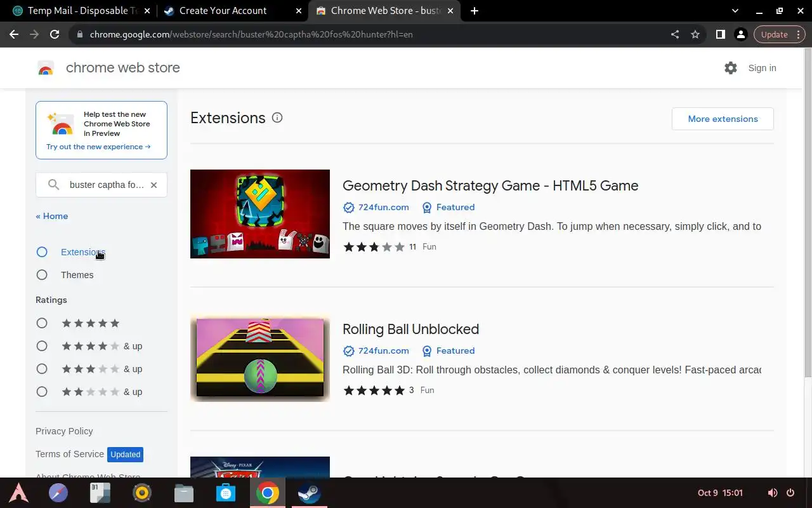Open the yellow speaker app in taskbar

point(142,493)
